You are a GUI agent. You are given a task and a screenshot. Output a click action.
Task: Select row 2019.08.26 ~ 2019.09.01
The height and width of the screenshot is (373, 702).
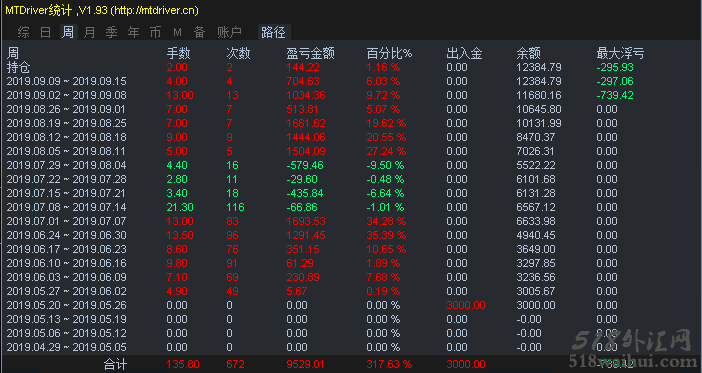pyautogui.click(x=67, y=109)
